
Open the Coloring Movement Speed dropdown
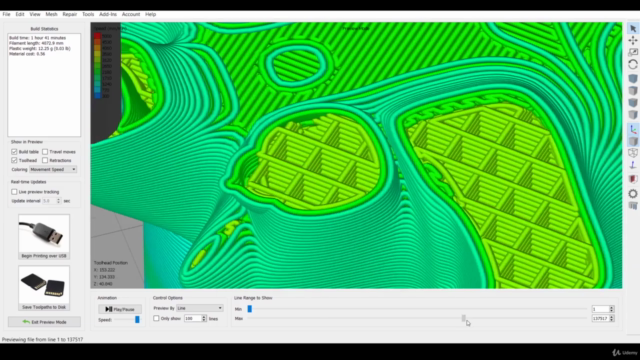click(x=53, y=169)
